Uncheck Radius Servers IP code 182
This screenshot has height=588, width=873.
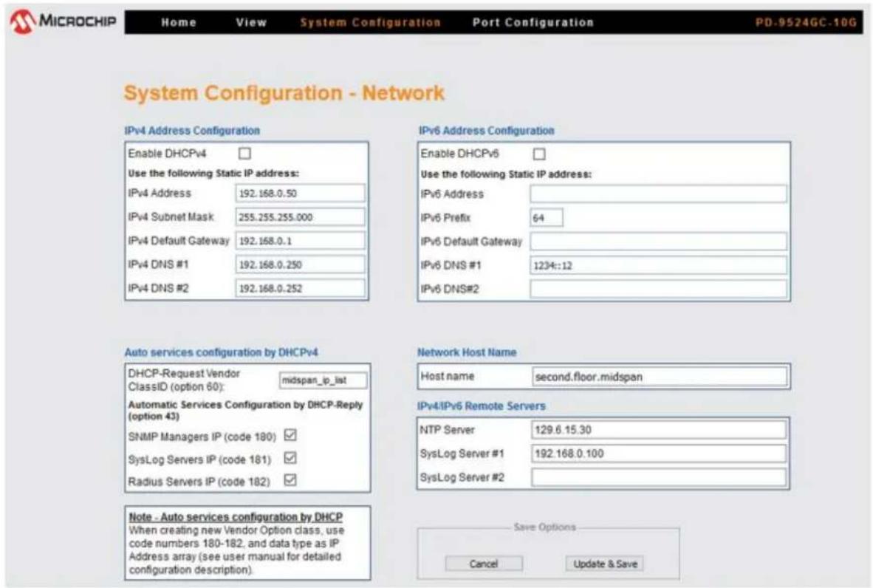pos(290,480)
